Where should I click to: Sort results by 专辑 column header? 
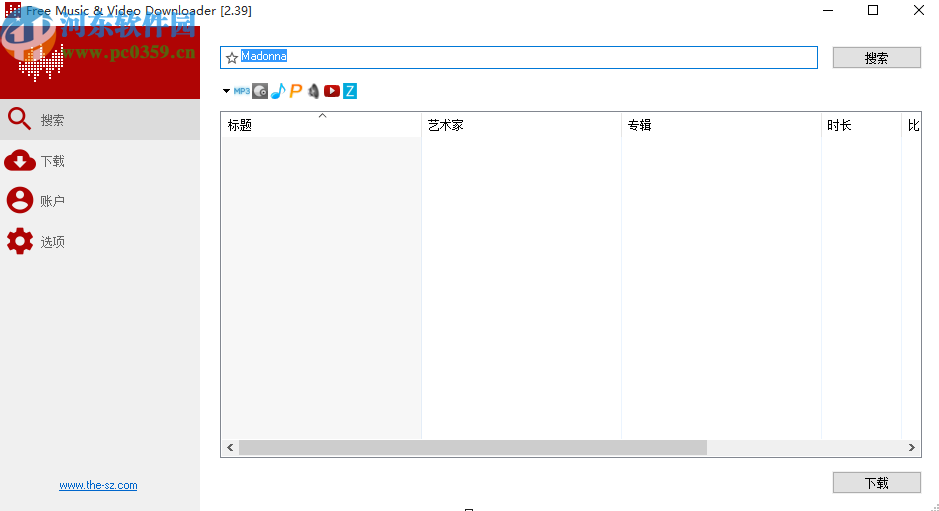721,125
